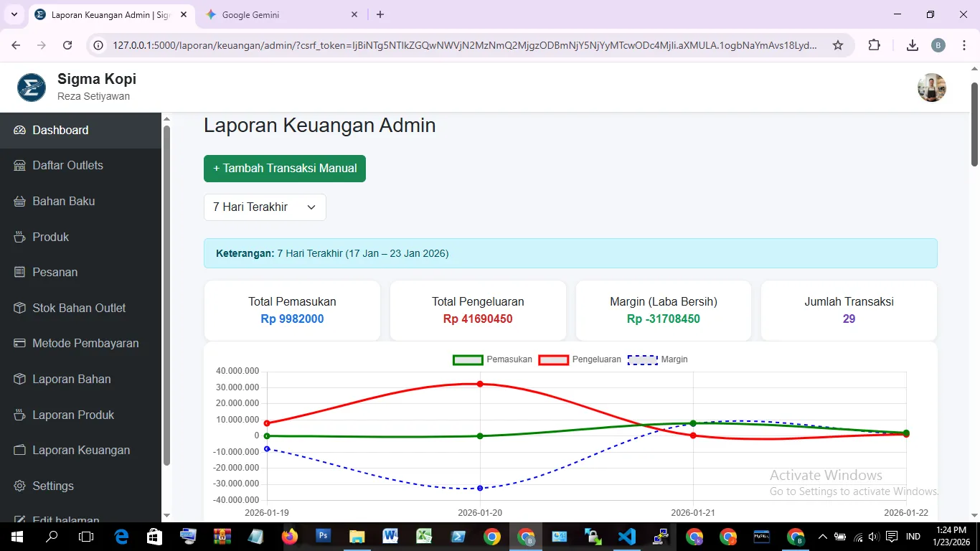Image resolution: width=980 pixels, height=551 pixels.
Task: View site information icon in address bar
Action: click(99, 45)
